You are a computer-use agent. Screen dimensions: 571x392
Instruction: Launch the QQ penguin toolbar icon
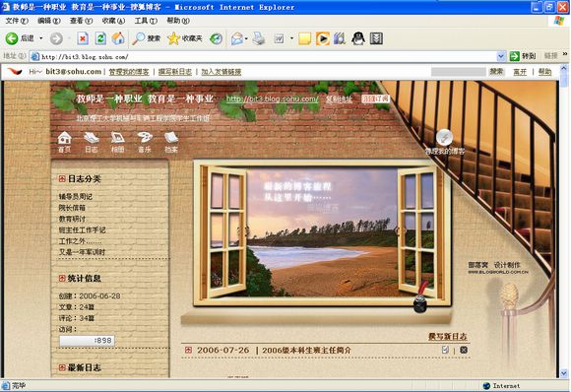point(358,38)
